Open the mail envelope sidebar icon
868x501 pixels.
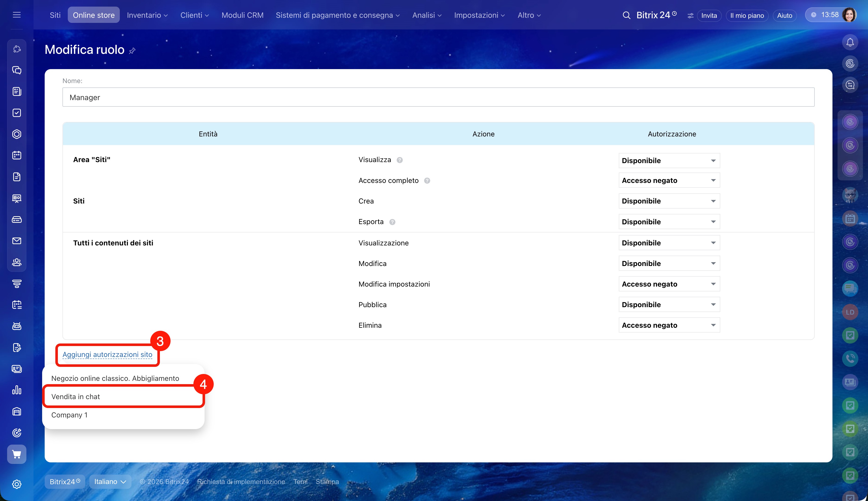[x=16, y=241]
